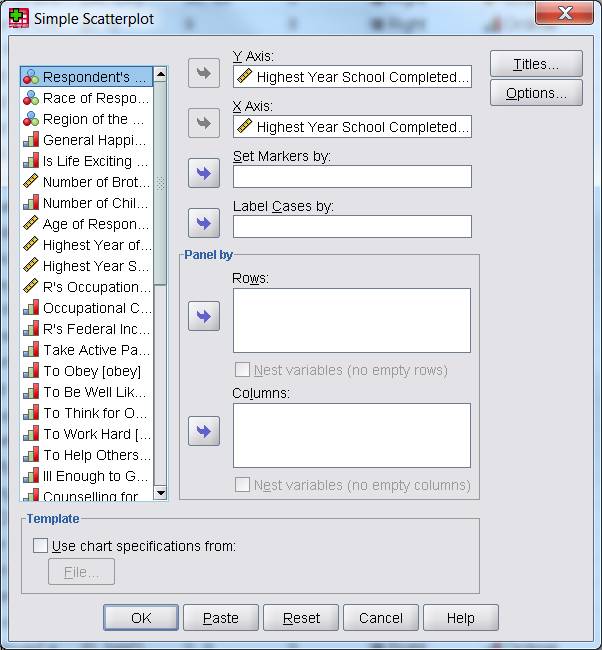Click arrow to move variable into Columns
Screen dimensions: 602x650
point(204,432)
